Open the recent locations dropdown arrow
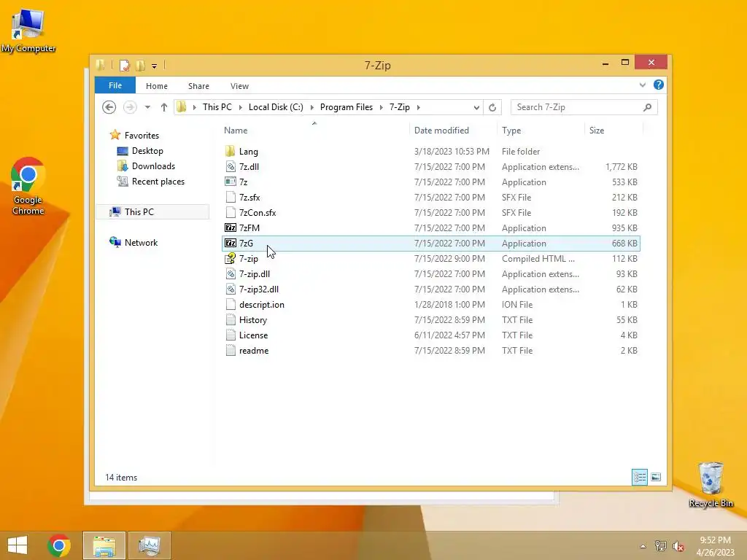The height and width of the screenshot is (560, 747). click(x=147, y=107)
